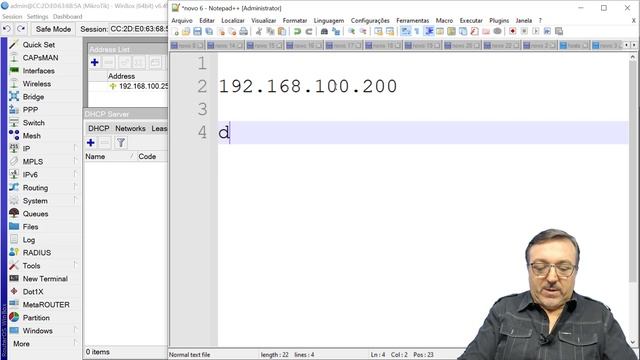Viewport: 640px width, 360px height.
Task: Click the filter funnel icon in DHCP Server
Action: pyautogui.click(x=121, y=142)
